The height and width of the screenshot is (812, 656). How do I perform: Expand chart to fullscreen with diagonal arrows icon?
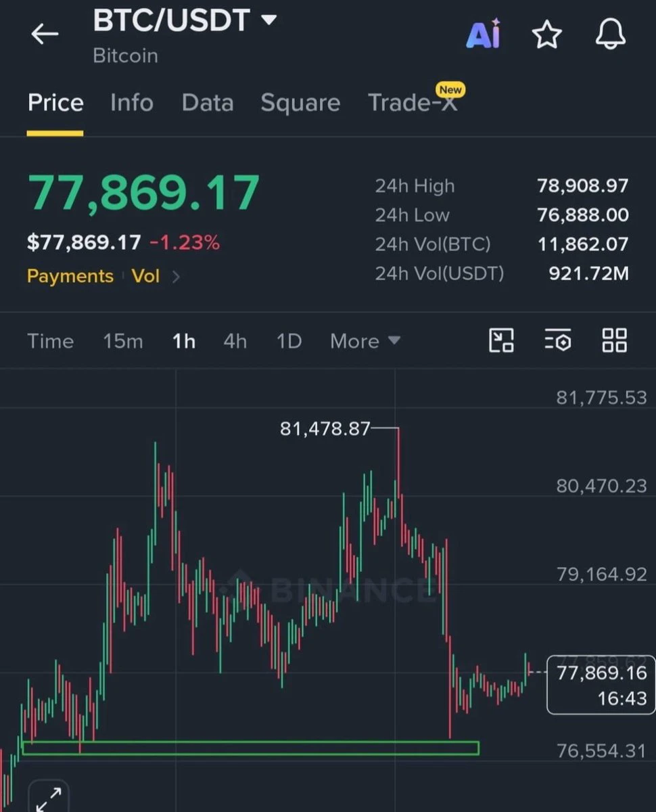pyautogui.click(x=48, y=798)
